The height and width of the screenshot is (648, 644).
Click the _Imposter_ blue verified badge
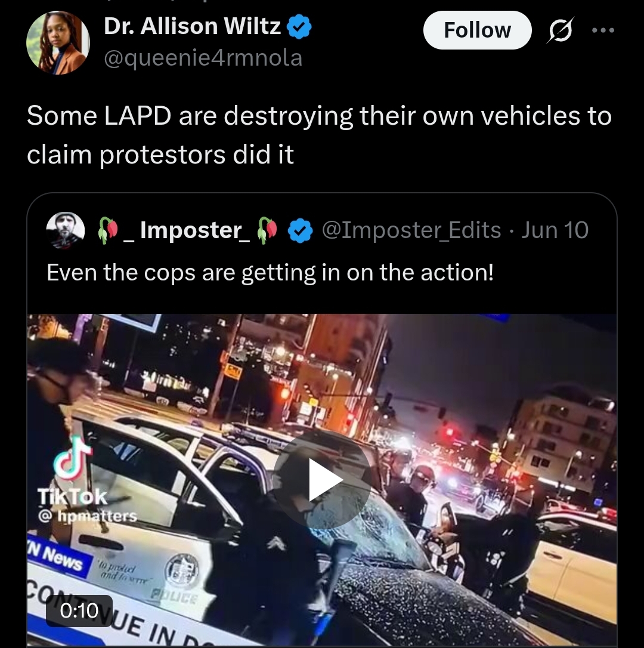pos(300,230)
